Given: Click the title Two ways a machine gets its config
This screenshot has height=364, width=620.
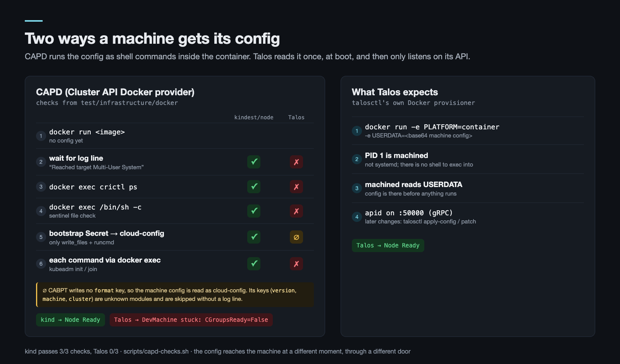Looking at the screenshot, I should tap(152, 39).
